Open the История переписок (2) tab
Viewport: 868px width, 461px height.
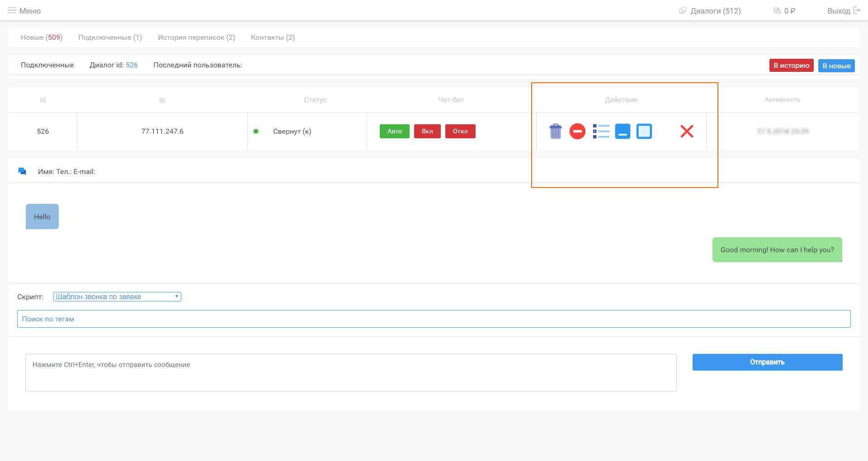point(196,37)
